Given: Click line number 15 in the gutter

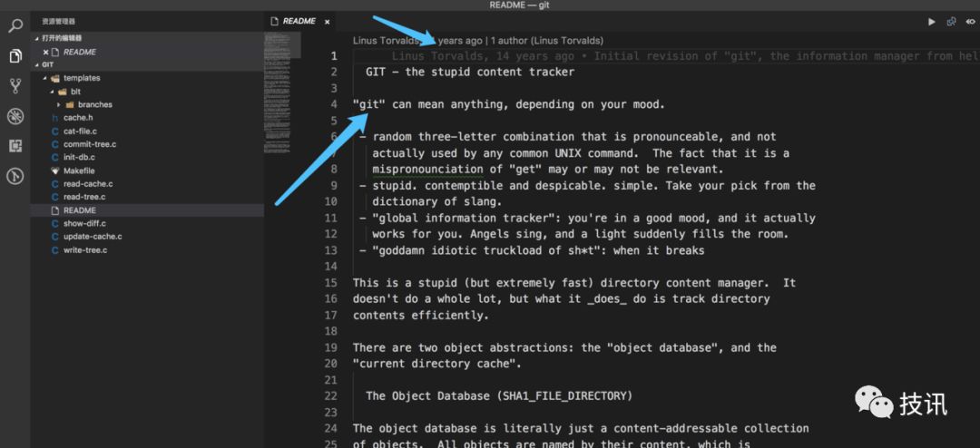Looking at the screenshot, I should point(330,283).
